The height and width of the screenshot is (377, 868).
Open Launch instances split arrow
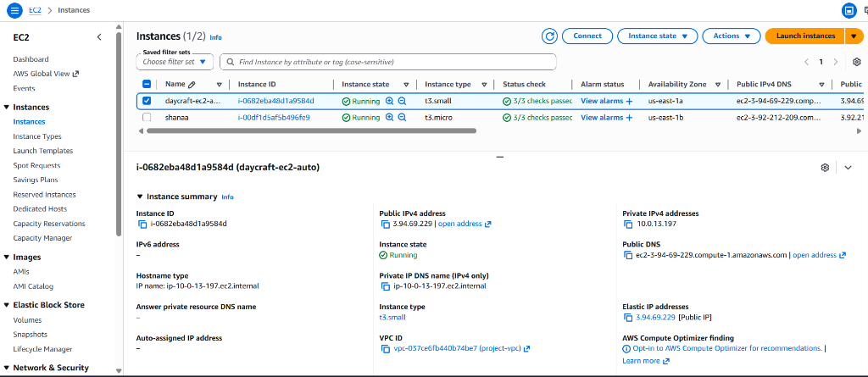coord(853,36)
